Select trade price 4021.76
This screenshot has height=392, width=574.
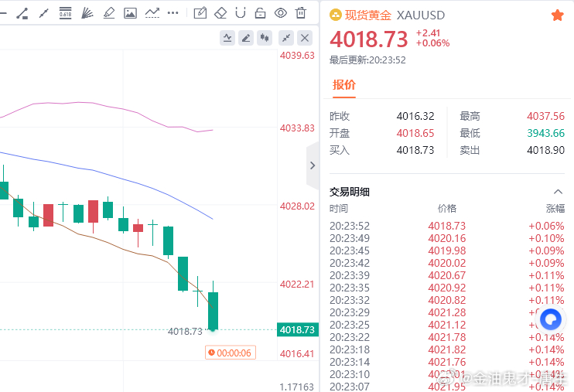coord(447,363)
